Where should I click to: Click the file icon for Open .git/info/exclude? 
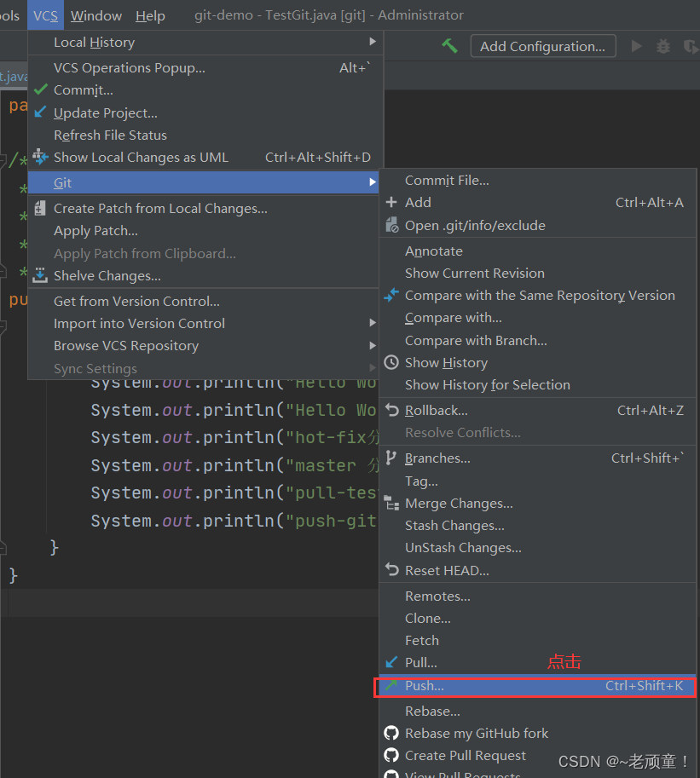[x=391, y=225]
